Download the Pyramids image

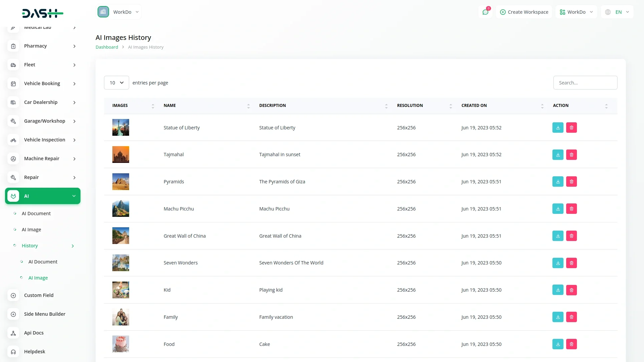tap(558, 182)
